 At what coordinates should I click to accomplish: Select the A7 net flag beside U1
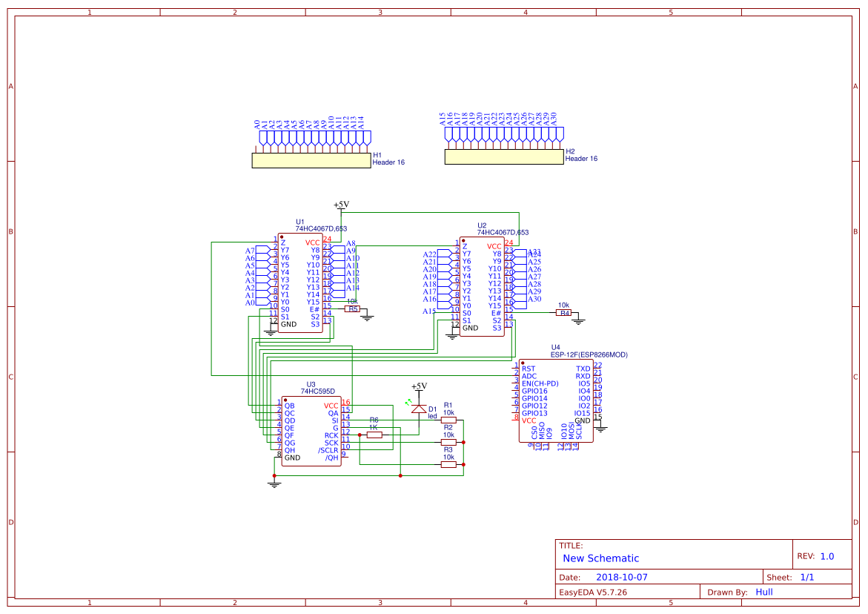(x=257, y=251)
